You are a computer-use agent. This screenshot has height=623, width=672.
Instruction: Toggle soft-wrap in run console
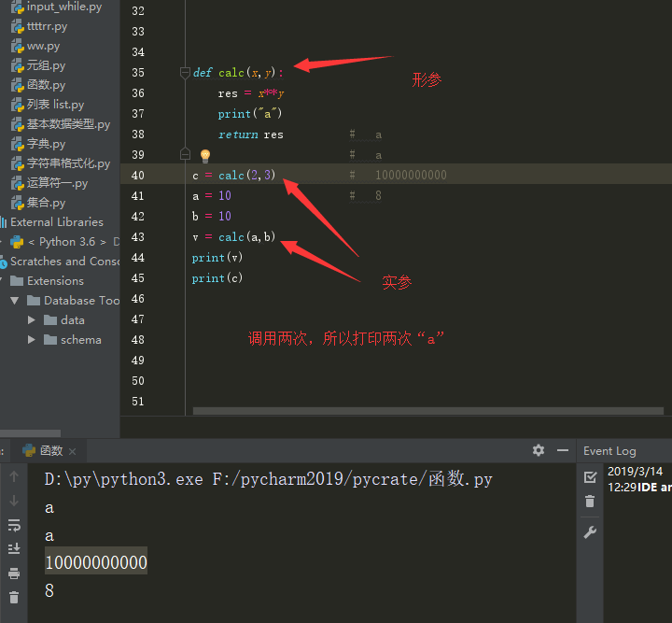point(14,525)
